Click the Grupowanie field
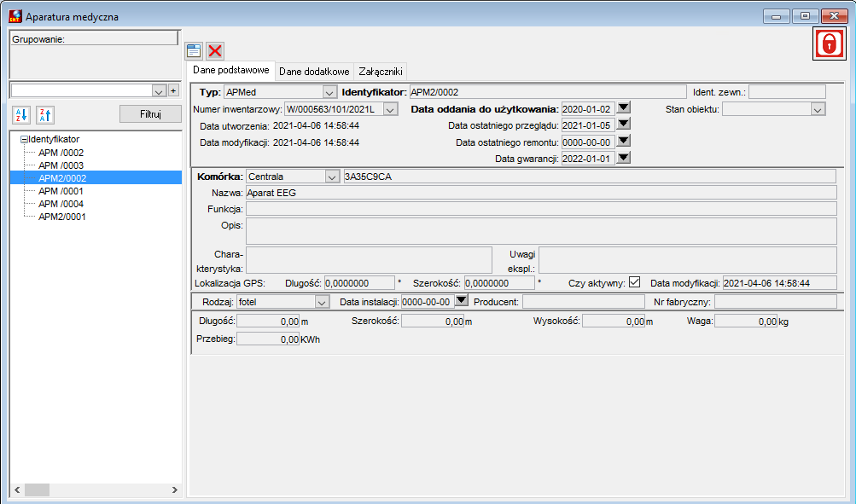This screenshot has width=856, height=504. point(95,38)
